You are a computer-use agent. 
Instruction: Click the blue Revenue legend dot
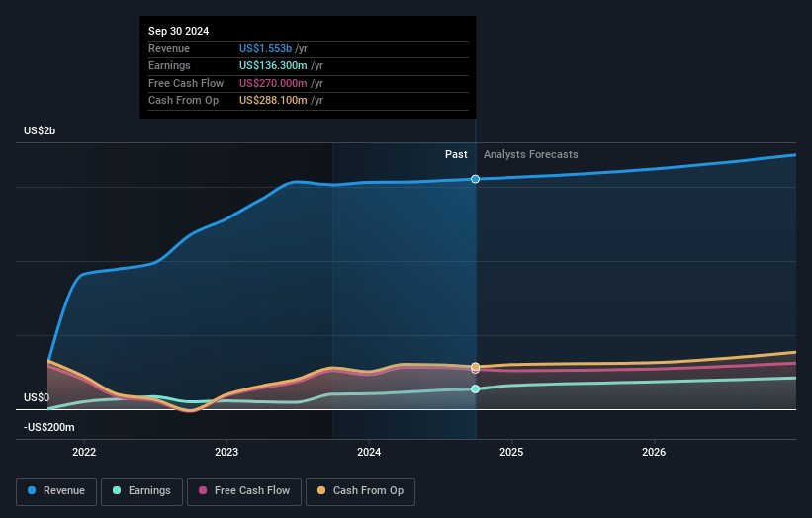32,490
